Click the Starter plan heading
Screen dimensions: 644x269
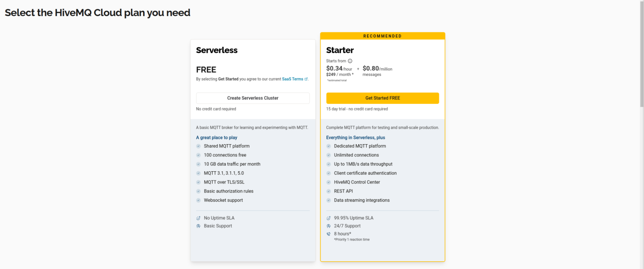click(340, 50)
